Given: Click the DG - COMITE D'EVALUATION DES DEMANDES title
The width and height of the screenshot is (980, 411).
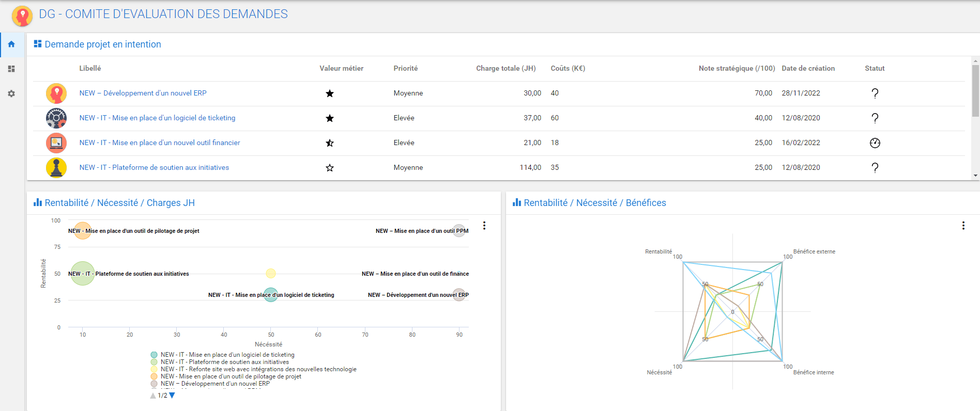Looking at the screenshot, I should click(x=163, y=14).
